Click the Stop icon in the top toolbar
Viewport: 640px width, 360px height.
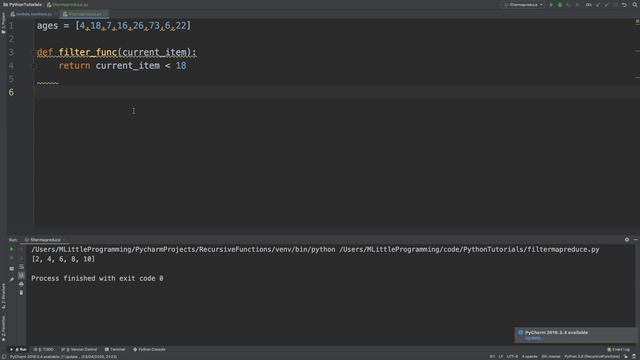coord(577,4)
